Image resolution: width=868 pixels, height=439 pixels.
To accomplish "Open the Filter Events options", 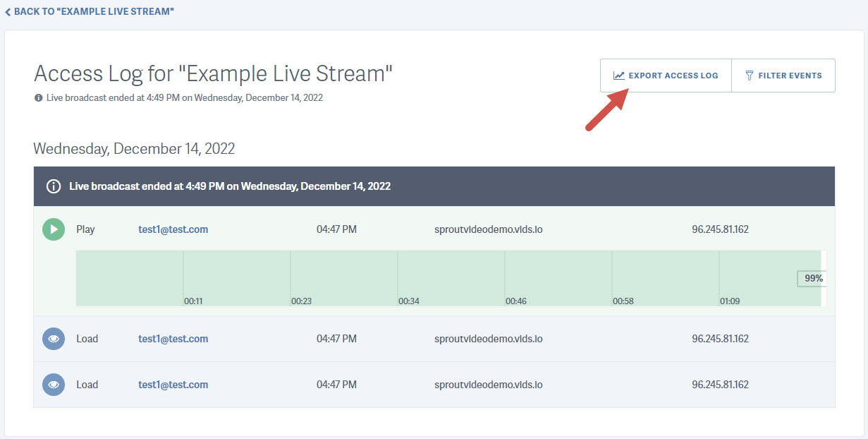I will (783, 75).
